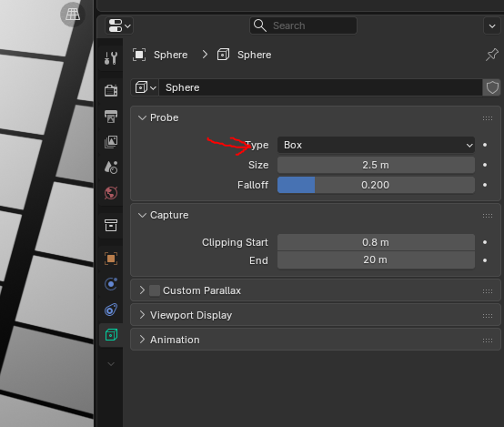504x427 pixels.
Task: Open the Render properties tab
Action: (111, 90)
